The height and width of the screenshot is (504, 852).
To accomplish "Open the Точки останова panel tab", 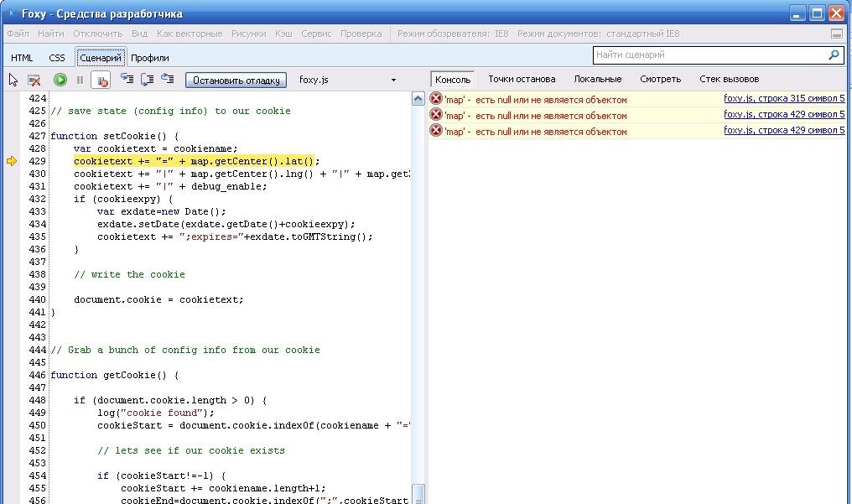I will pyautogui.click(x=522, y=79).
